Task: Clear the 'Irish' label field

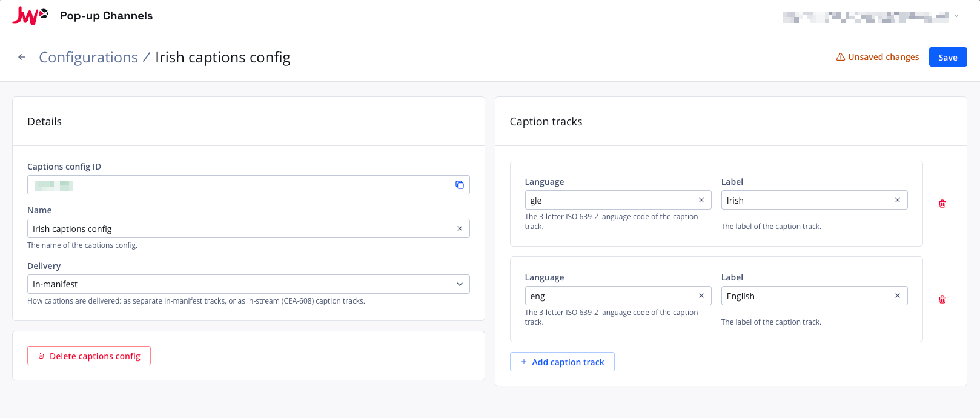Action: [x=898, y=200]
